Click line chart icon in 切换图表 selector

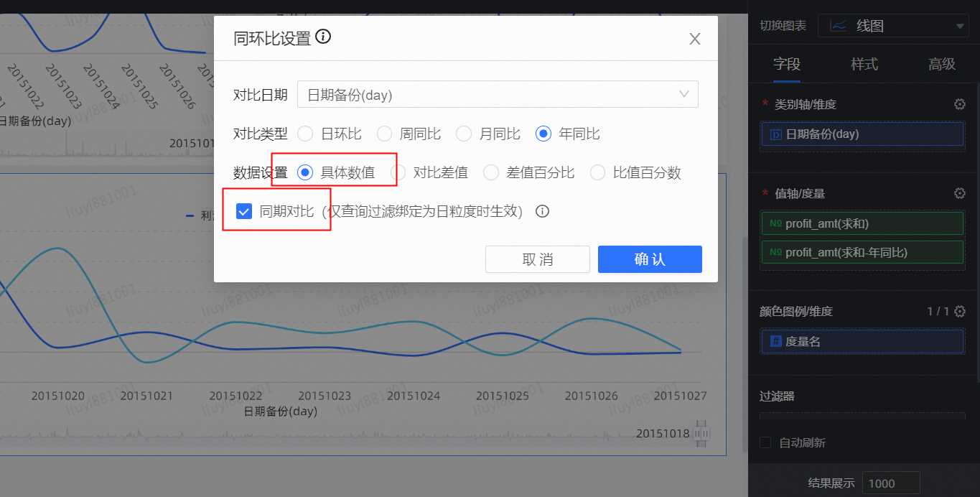(x=838, y=26)
